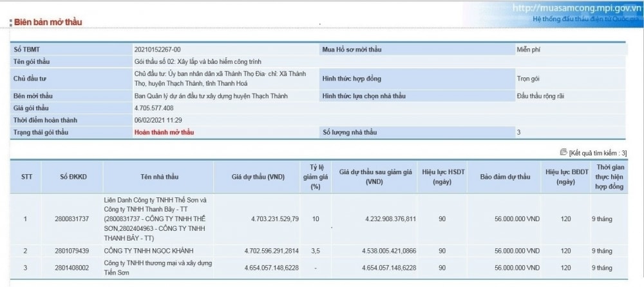Click Thời gian thực hiện hợp đồng header
The height and width of the screenshot is (287, 644).
click(609, 177)
